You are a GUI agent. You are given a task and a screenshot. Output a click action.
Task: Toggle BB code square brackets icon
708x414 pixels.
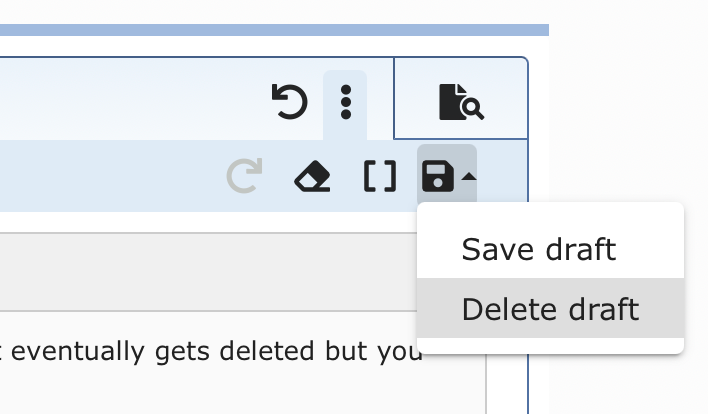(x=380, y=176)
